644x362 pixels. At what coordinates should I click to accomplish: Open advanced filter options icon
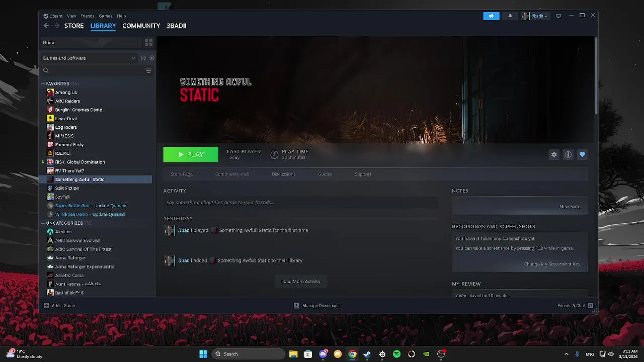148,71
